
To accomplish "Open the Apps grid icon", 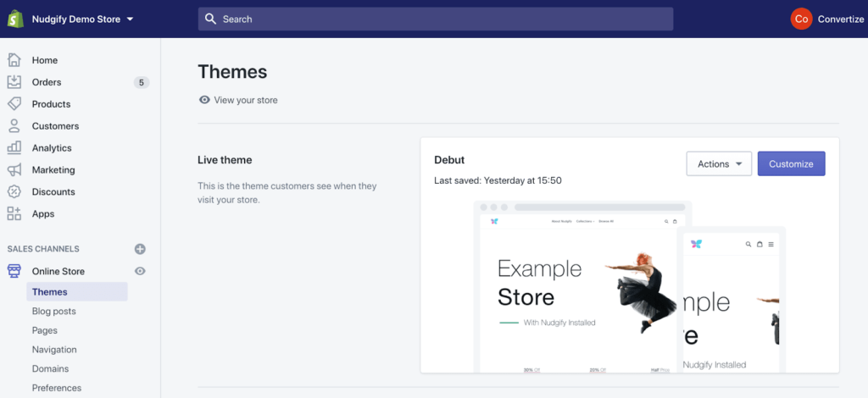I will (14, 214).
